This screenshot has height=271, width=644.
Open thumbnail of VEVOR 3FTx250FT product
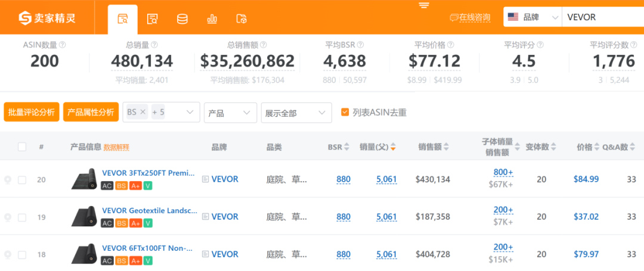pos(84,179)
